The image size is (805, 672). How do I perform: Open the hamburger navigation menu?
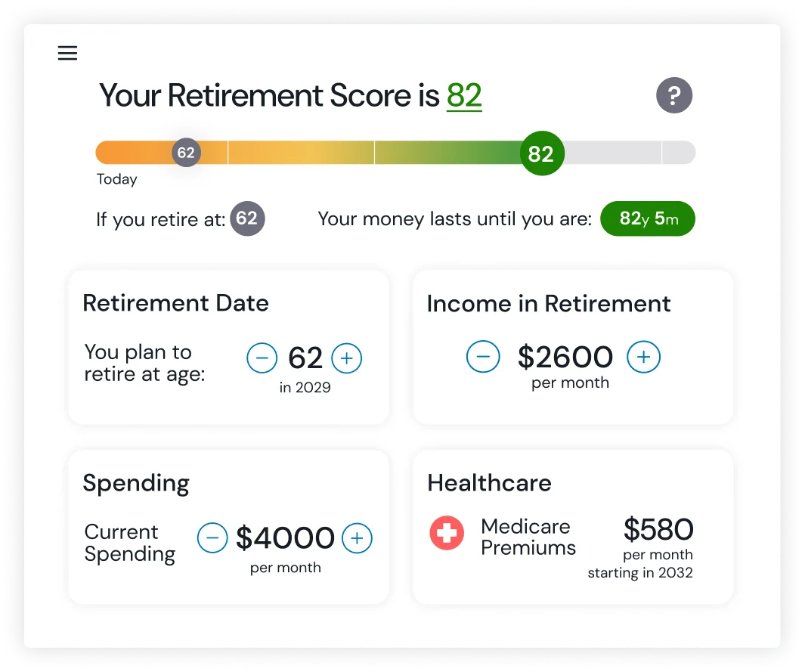tap(67, 53)
